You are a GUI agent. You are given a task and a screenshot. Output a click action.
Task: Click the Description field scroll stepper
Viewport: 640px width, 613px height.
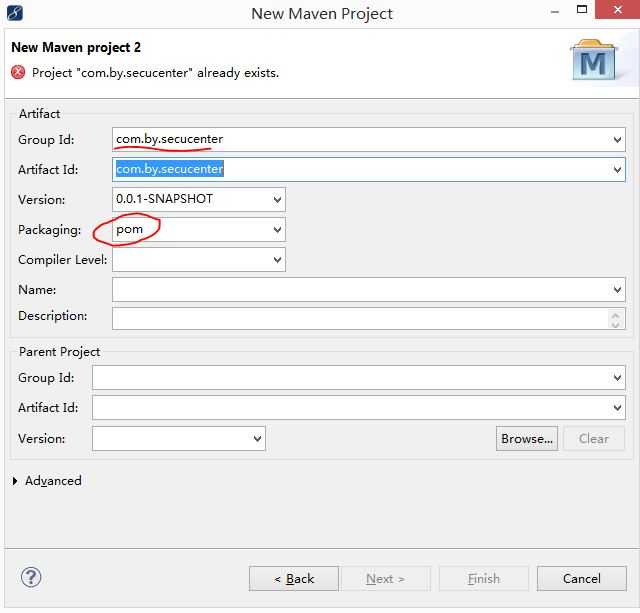pos(616,319)
